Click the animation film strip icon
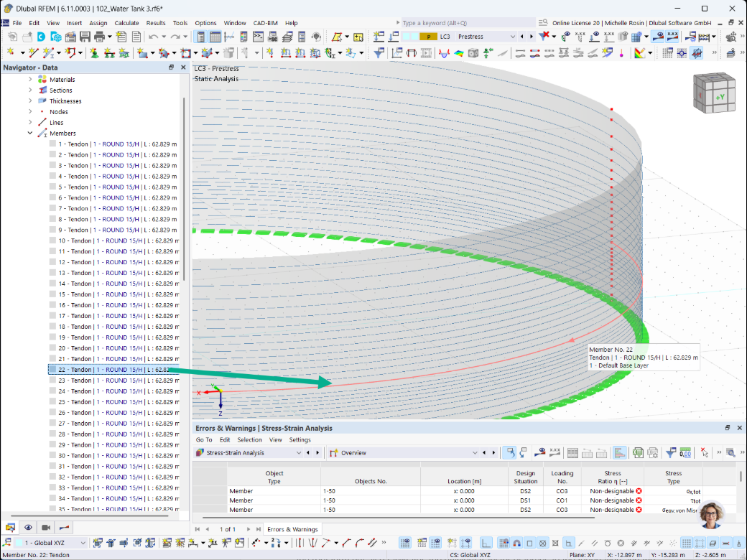The width and height of the screenshot is (747, 560). (427, 53)
